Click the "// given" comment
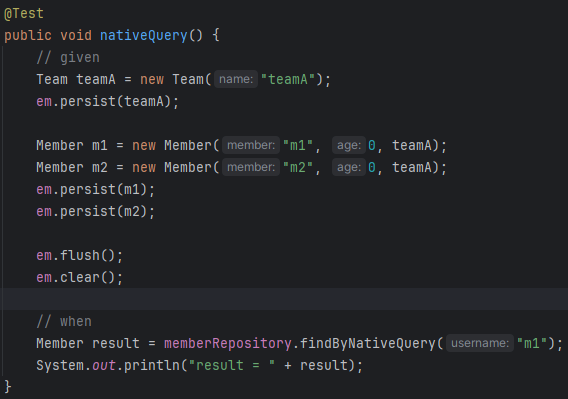 [x=68, y=58]
